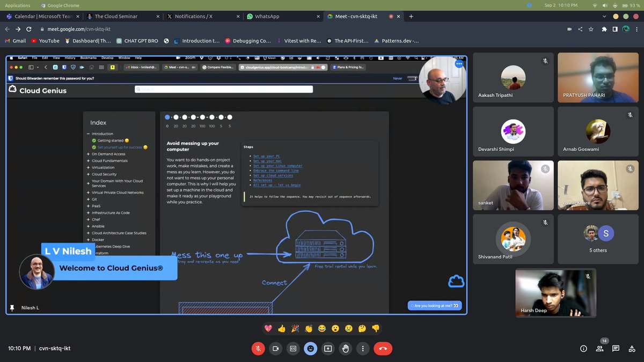Open the Applications menu in top bar
Viewport: 644px width, 362px height.
(x=17, y=5)
